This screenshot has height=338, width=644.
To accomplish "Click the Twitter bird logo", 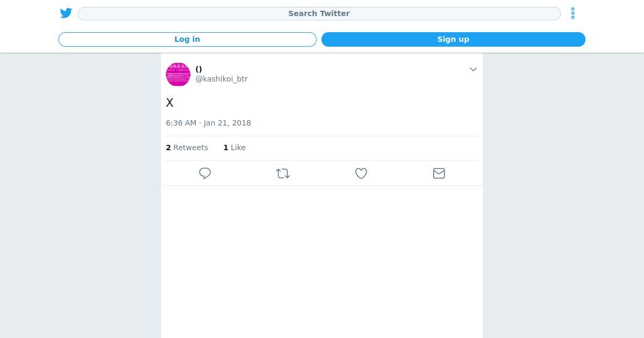I will [x=66, y=13].
